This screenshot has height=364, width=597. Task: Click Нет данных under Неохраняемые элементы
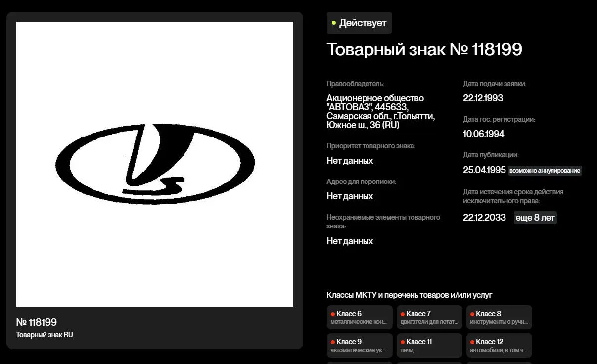(350, 241)
